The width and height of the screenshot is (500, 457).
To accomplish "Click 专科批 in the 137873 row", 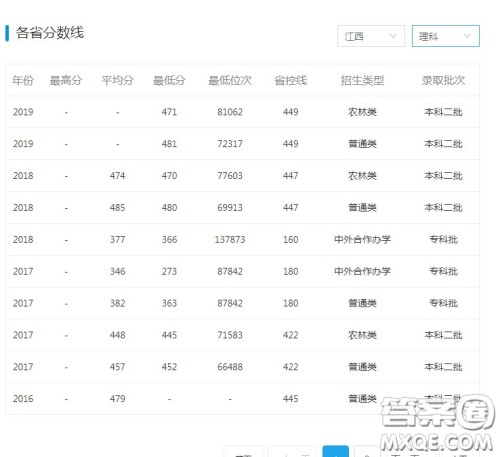I will pos(443,240).
